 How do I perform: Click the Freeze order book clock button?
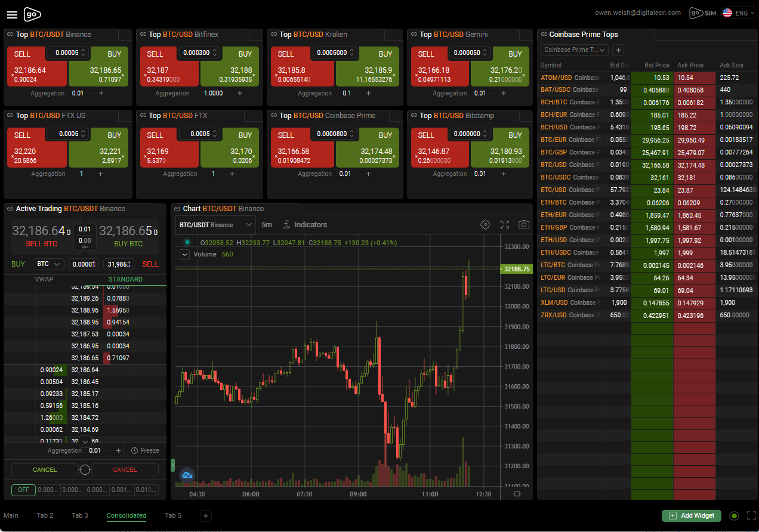tap(145, 451)
